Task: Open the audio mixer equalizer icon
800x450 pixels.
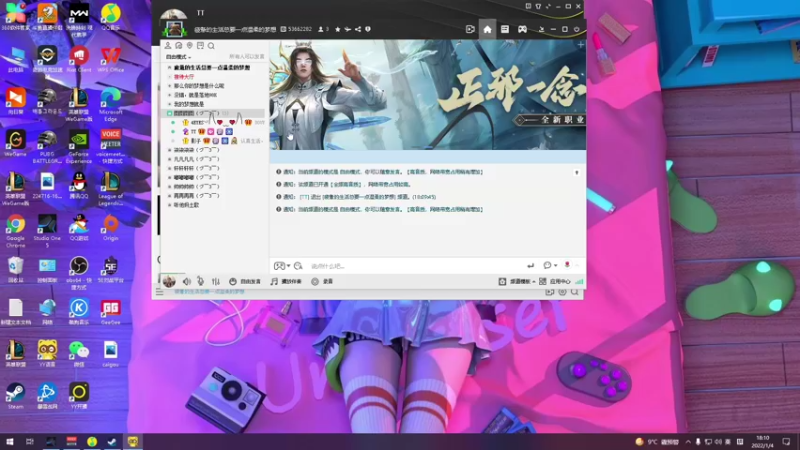Action: pos(216,282)
